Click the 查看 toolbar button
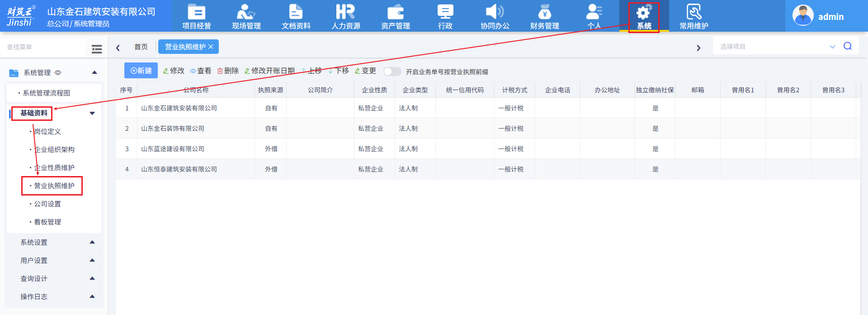The width and height of the screenshot is (868, 315). click(x=201, y=71)
